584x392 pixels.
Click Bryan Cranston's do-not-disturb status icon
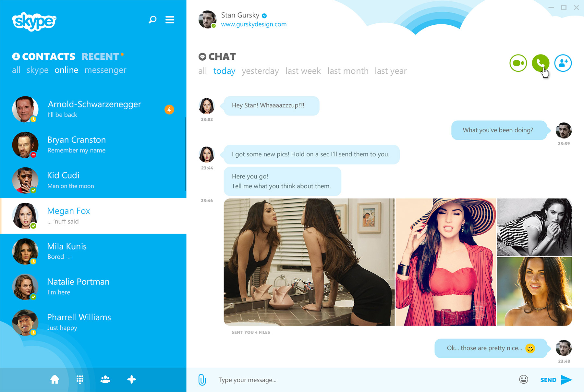click(33, 155)
